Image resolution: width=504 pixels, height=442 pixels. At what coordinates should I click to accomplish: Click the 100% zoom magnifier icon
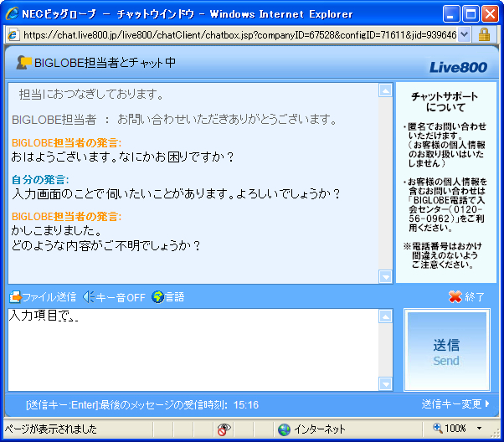click(x=438, y=428)
